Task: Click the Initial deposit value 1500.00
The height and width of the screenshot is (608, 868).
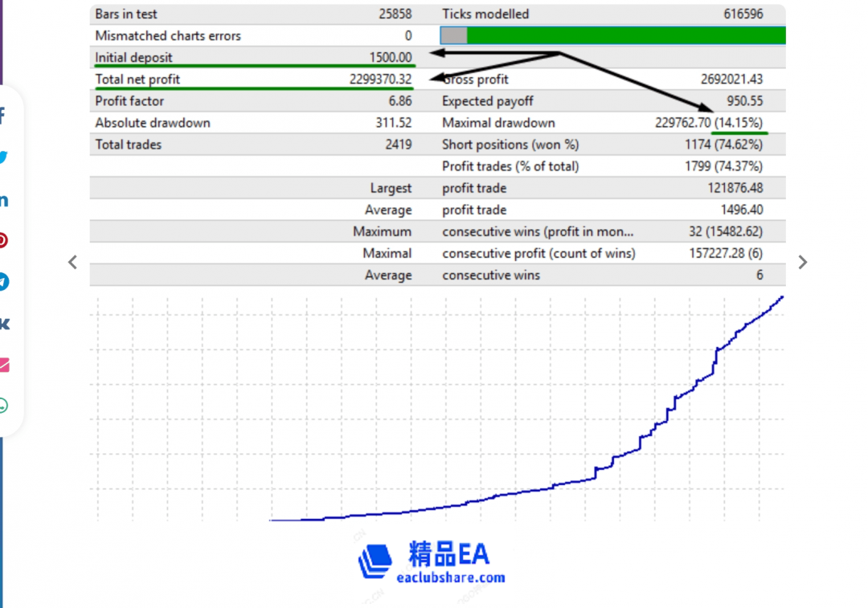Action: pyautogui.click(x=391, y=58)
